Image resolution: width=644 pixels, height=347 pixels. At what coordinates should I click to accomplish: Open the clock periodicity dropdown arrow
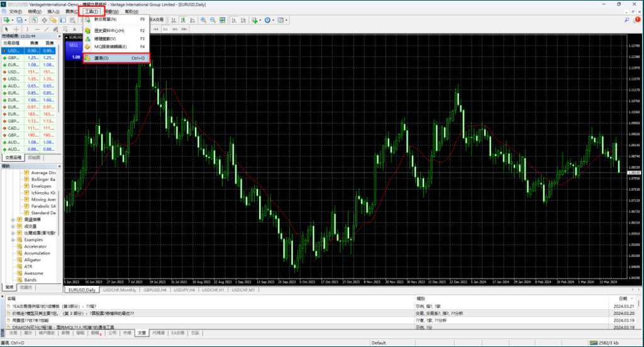point(275,20)
